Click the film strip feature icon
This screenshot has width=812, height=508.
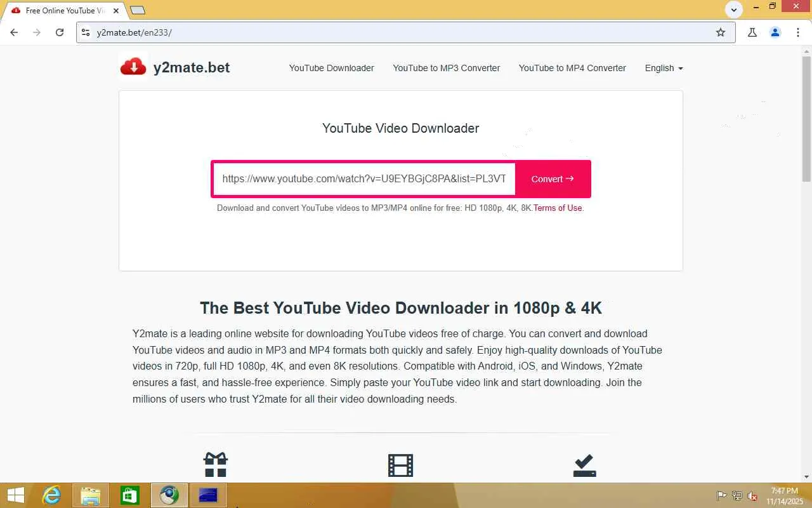click(x=400, y=465)
